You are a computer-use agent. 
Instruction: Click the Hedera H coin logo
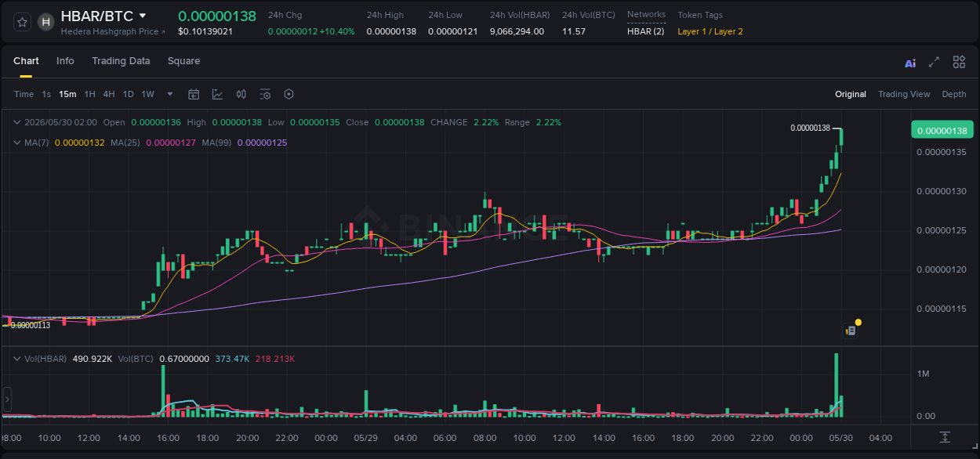(45, 22)
